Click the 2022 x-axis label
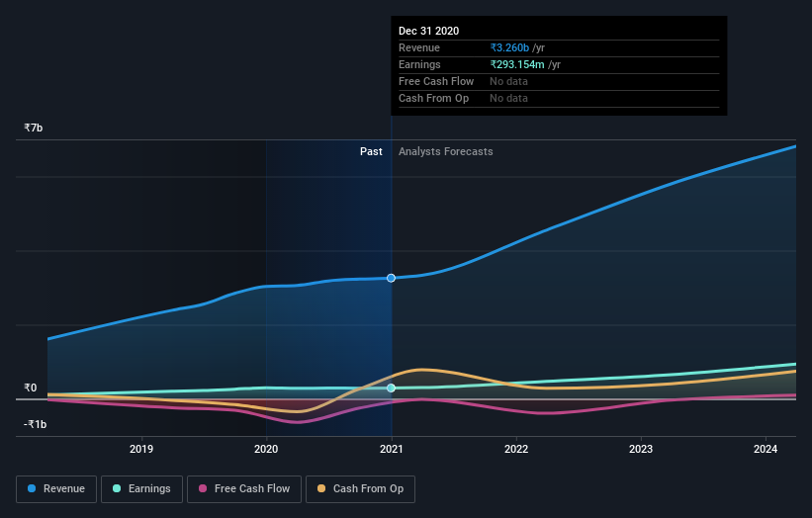The width and height of the screenshot is (812, 518). click(516, 449)
